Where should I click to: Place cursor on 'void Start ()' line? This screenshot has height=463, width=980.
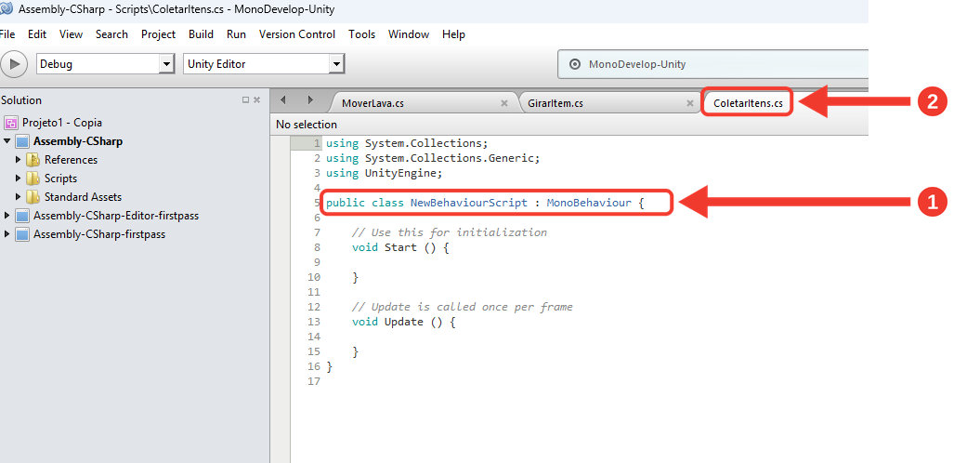pos(400,247)
